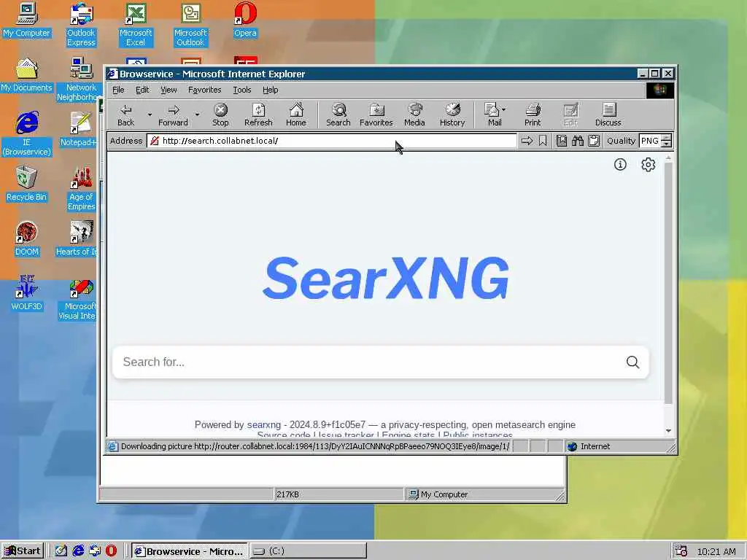Screen dimensions: 747x560
Task: Click the book icon left of binoculars
Action: tap(562, 141)
